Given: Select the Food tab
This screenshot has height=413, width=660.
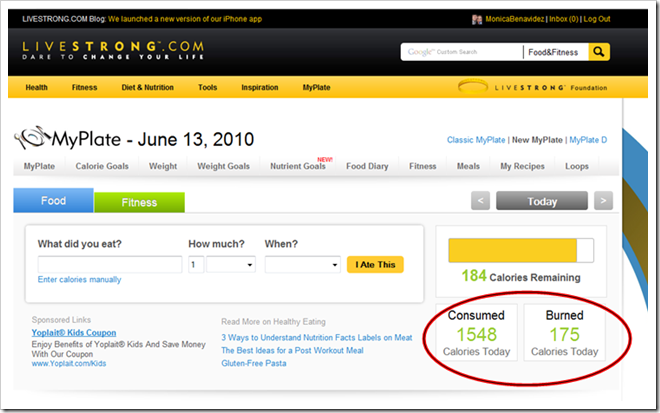Looking at the screenshot, I should pos(53,200).
